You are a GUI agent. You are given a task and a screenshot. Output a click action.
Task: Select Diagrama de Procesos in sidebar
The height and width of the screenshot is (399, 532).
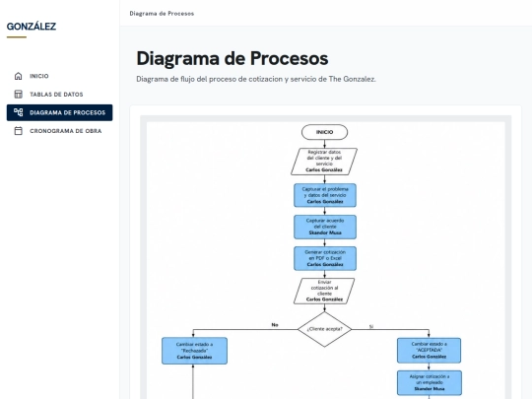click(x=59, y=112)
